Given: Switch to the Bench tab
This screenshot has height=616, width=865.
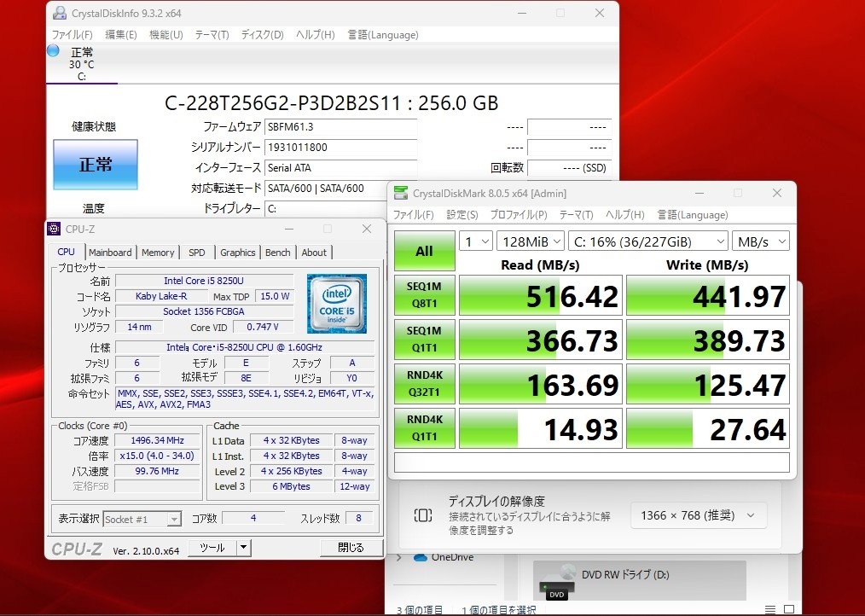Looking at the screenshot, I should [277, 253].
